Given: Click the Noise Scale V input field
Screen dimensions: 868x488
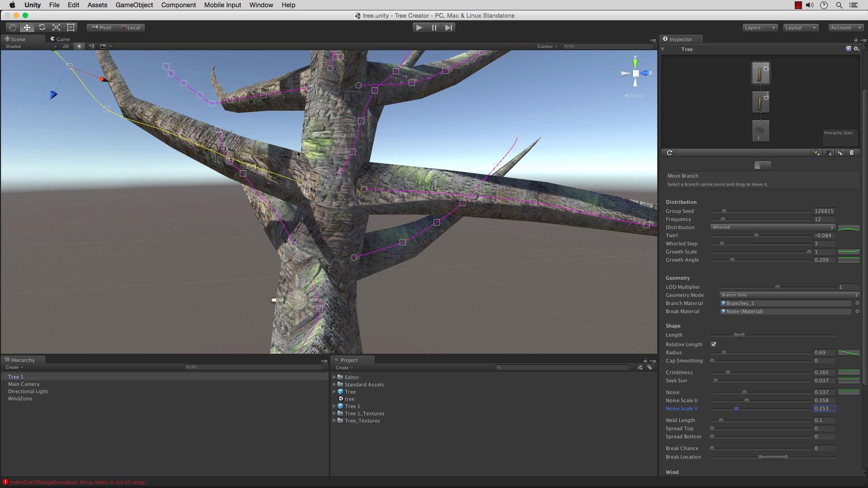Looking at the screenshot, I should tap(824, 408).
